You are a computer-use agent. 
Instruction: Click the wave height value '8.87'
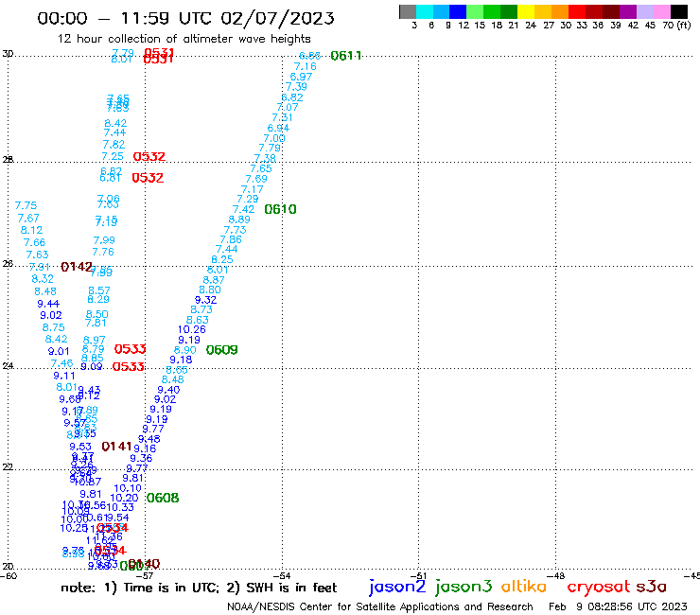[214, 280]
